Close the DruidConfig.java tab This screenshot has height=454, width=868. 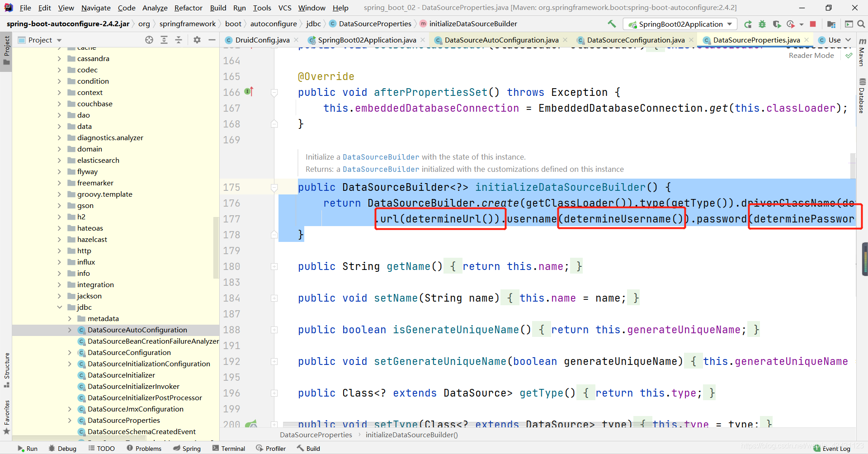coord(297,40)
